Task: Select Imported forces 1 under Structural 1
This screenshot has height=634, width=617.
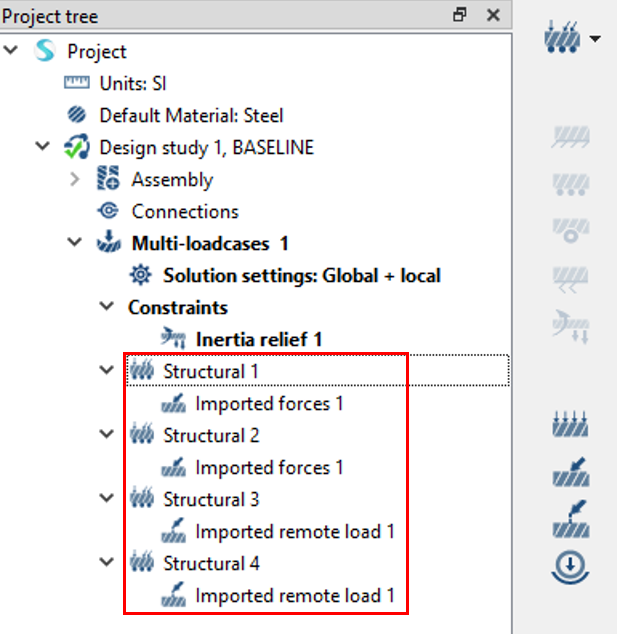Action: pyautogui.click(x=268, y=404)
